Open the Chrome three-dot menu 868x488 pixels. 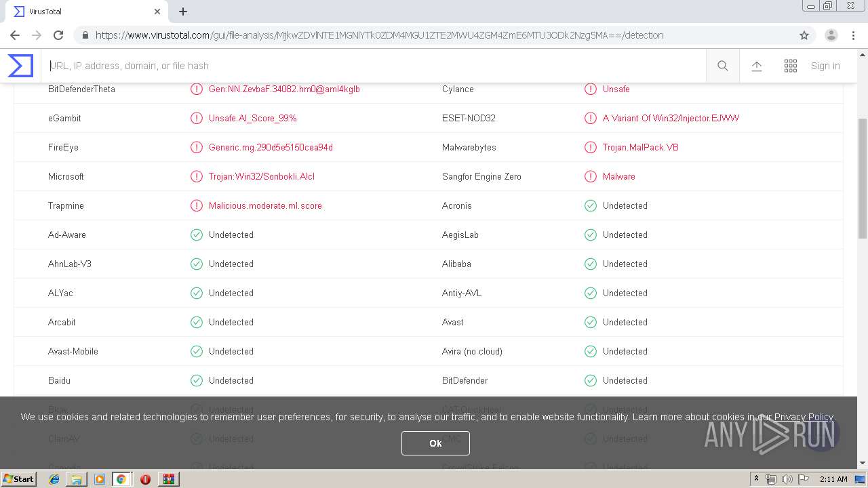854,35
